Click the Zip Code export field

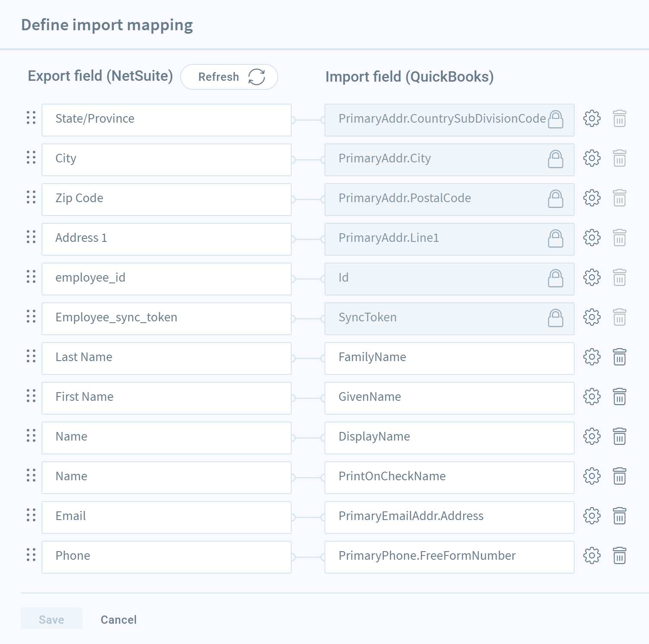click(166, 200)
